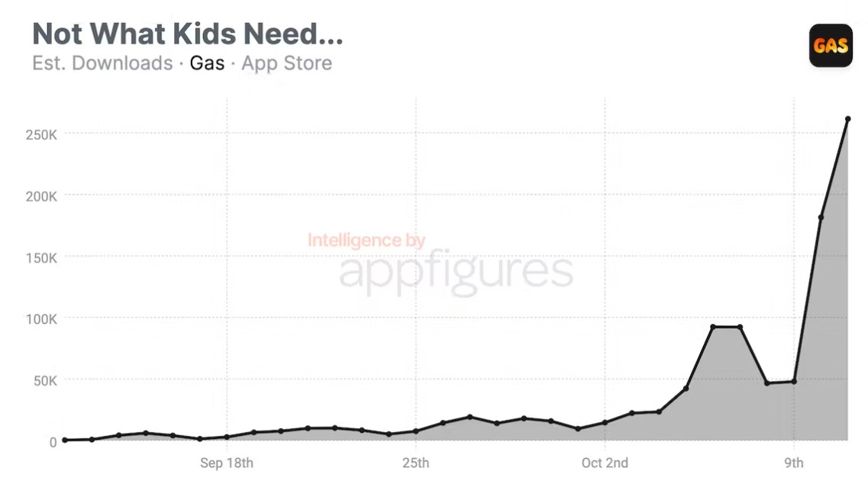Click the "Oct 2nd" x-axis label

coord(605,463)
